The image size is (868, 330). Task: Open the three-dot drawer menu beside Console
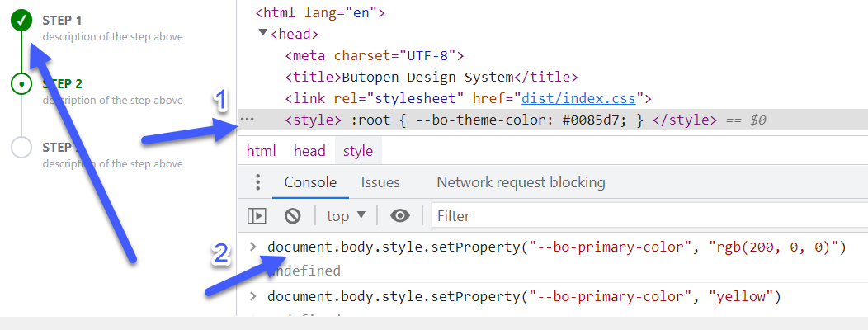pyautogui.click(x=258, y=182)
